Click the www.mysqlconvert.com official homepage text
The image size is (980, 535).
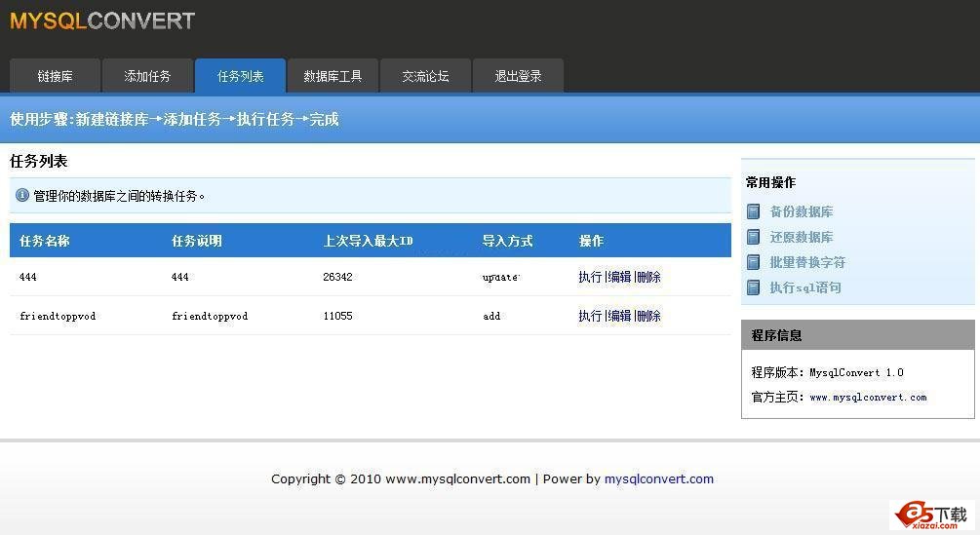(x=868, y=397)
